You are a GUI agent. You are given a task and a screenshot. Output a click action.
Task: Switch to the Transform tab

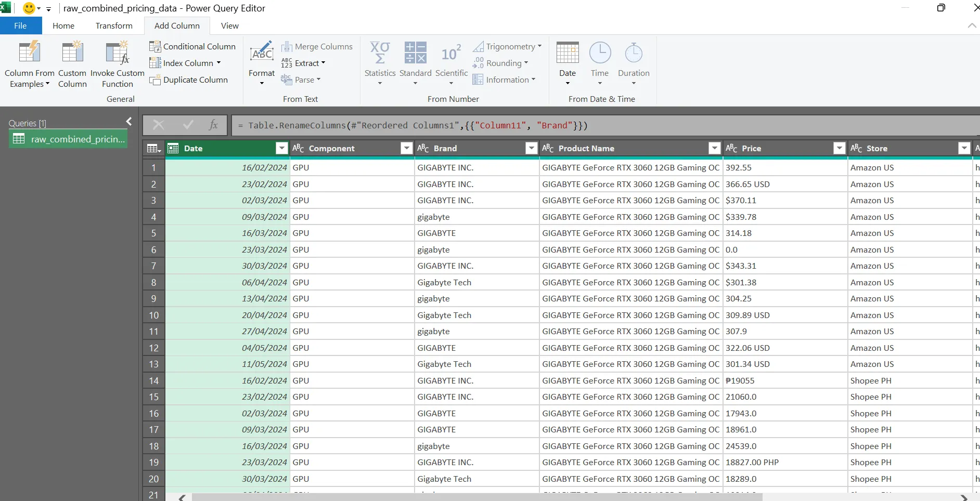(x=114, y=25)
